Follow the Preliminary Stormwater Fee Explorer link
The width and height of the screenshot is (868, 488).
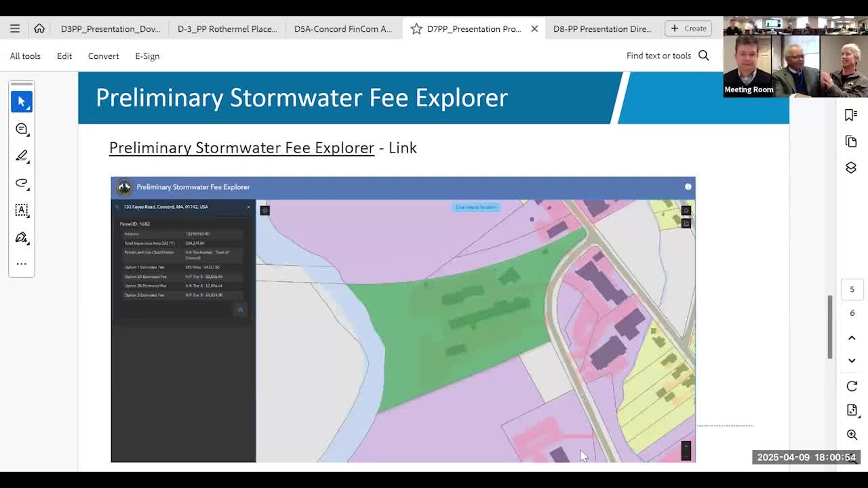[241, 148]
